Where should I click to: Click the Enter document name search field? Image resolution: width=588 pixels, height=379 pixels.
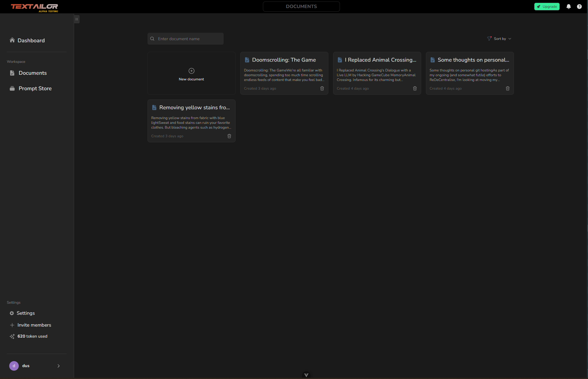point(185,38)
